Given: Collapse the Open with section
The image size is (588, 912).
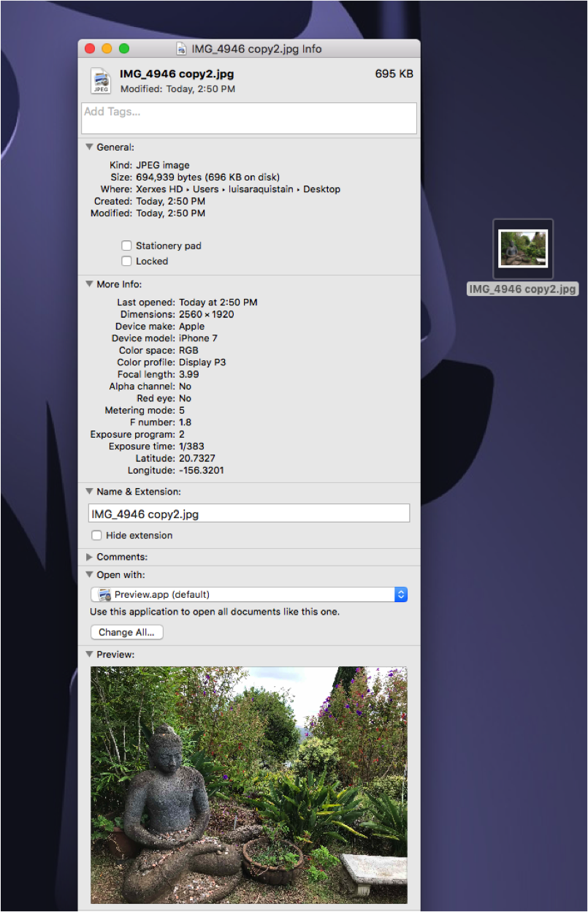Looking at the screenshot, I should pos(89,575).
